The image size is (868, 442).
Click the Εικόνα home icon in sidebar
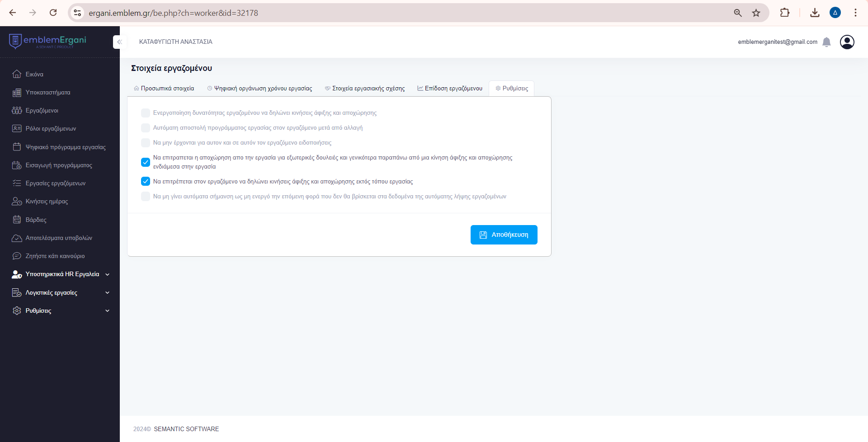(x=17, y=74)
